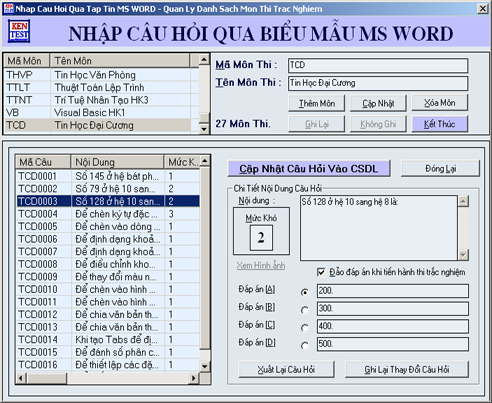Screen dimensions: 492x403
Task: Click the question list horizontal right arrow
Action: (194, 378)
